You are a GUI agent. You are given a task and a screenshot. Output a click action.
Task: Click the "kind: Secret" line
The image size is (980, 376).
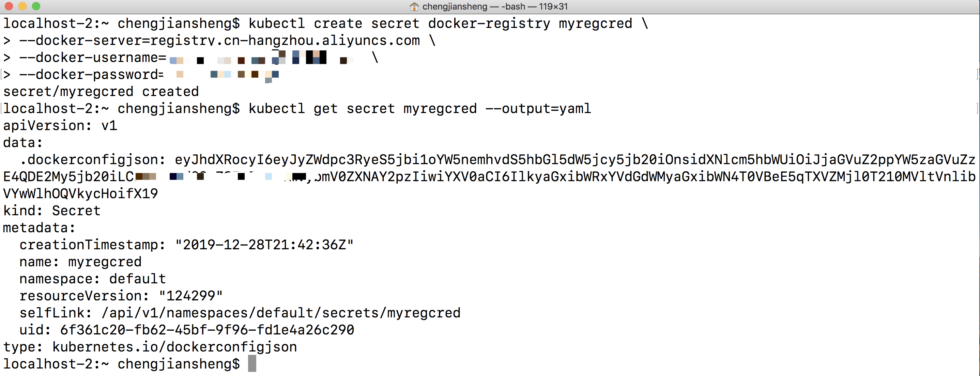pos(52,210)
